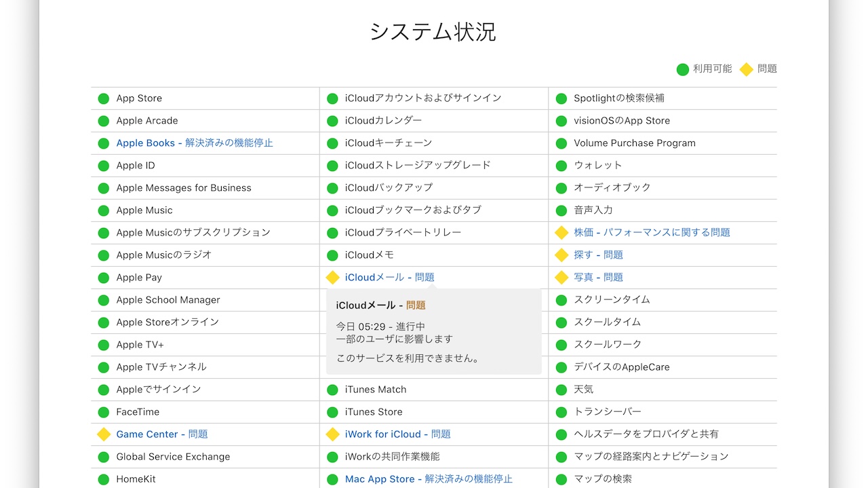Click the green status dot for Apple ID

pos(104,166)
